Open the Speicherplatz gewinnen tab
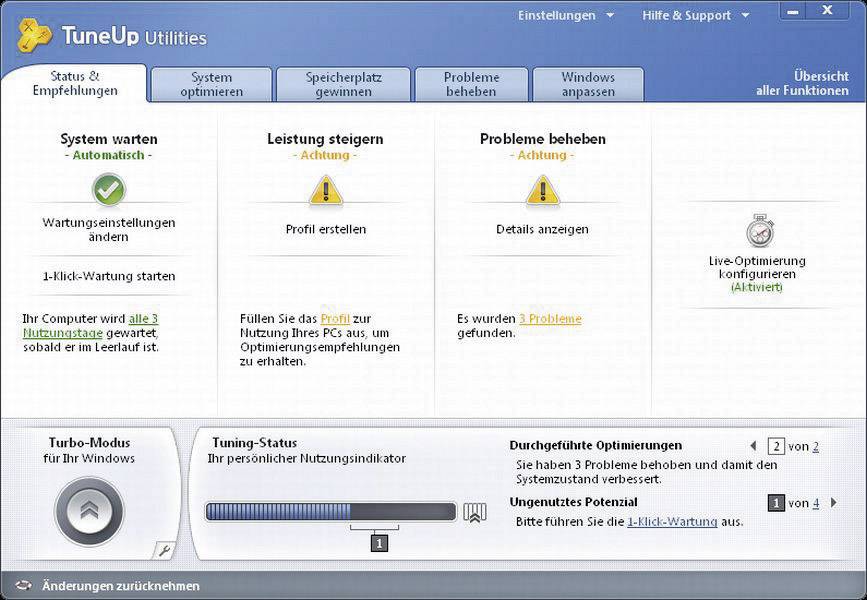The image size is (867, 600). pos(343,85)
